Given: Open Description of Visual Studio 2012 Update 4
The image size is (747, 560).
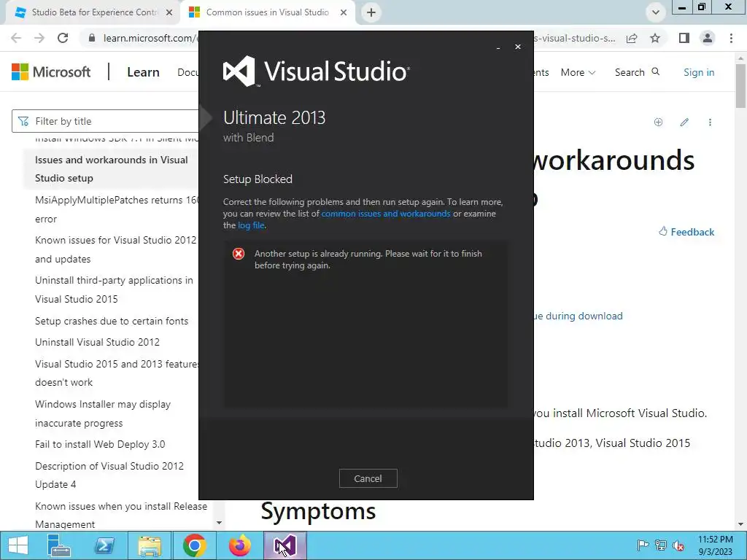Looking at the screenshot, I should tap(109, 475).
